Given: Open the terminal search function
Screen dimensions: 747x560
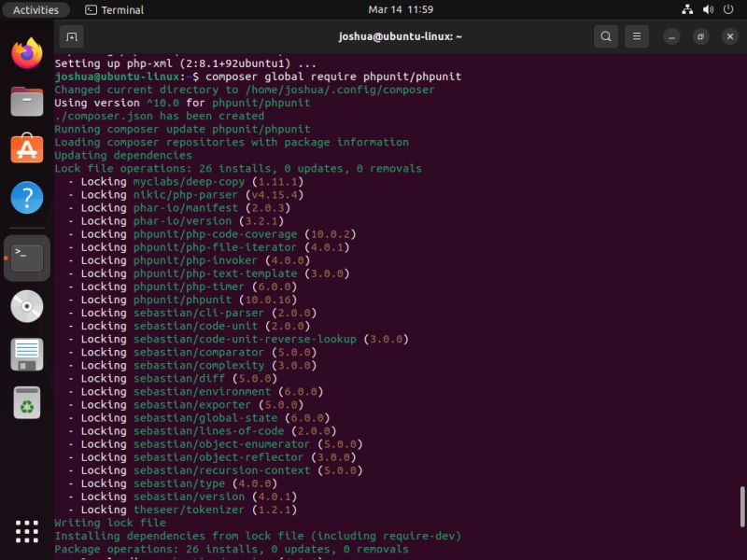Looking at the screenshot, I should click(x=606, y=36).
